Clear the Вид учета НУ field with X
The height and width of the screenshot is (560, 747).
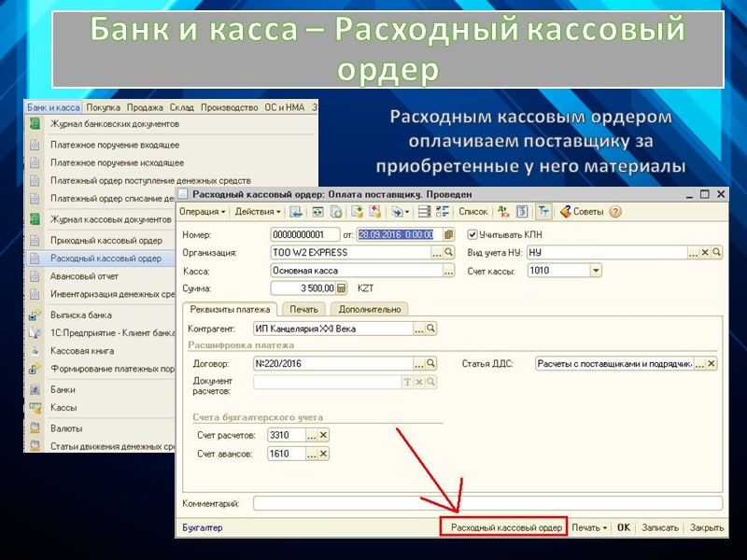coord(705,252)
